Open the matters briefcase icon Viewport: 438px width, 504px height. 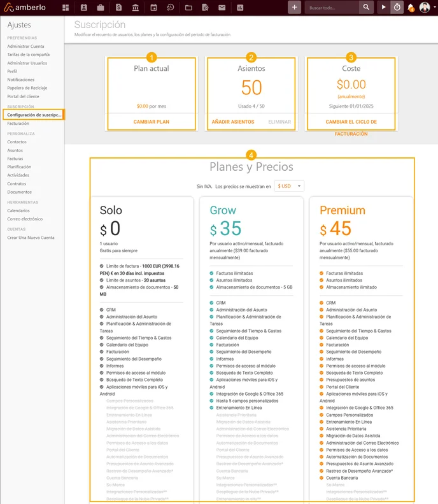[x=101, y=8]
